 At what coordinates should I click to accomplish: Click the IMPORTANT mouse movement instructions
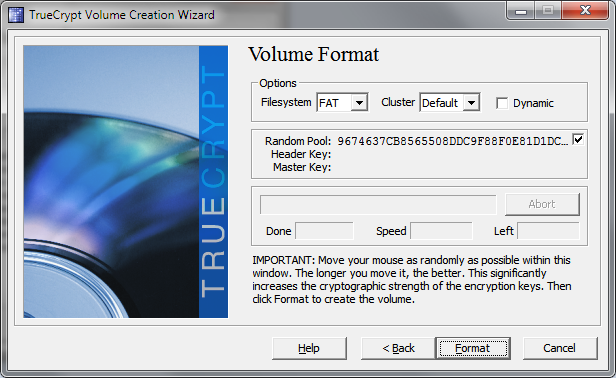(x=411, y=279)
